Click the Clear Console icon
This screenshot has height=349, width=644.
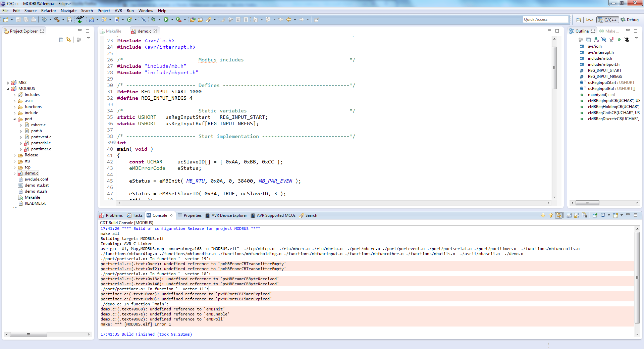point(584,215)
